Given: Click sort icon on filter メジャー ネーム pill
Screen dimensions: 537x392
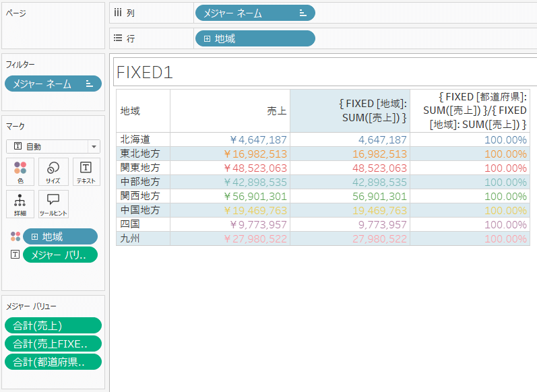Looking at the screenshot, I should tap(89, 84).
